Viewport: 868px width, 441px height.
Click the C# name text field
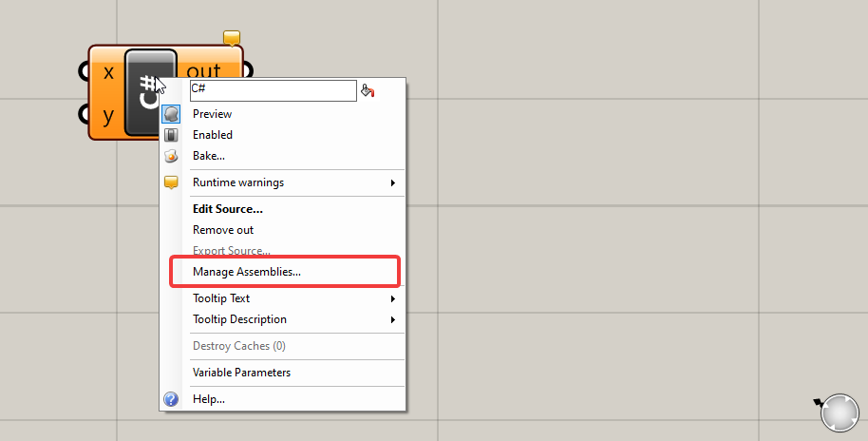coord(272,90)
